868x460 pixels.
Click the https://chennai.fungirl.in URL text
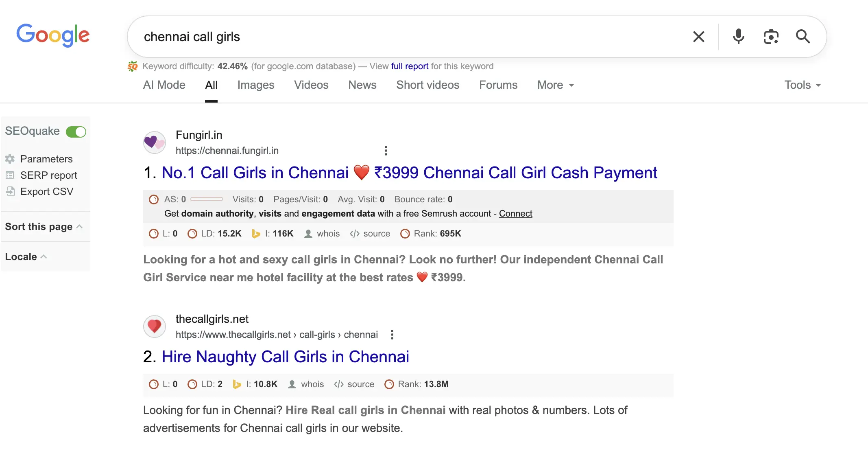(x=227, y=151)
